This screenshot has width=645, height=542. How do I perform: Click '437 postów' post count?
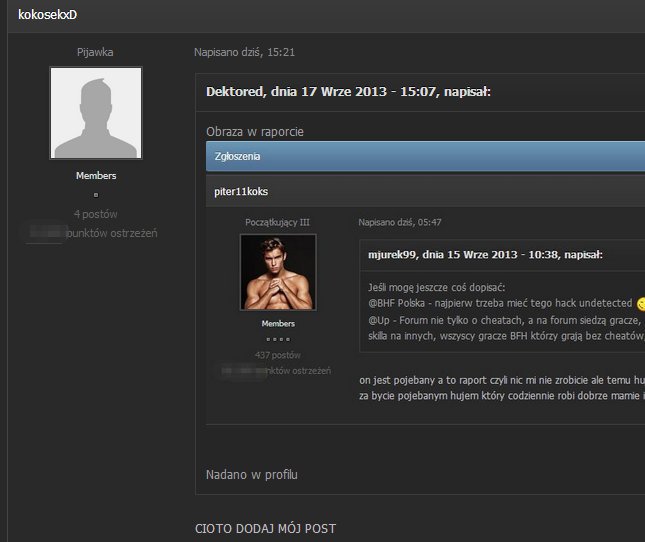pos(278,355)
